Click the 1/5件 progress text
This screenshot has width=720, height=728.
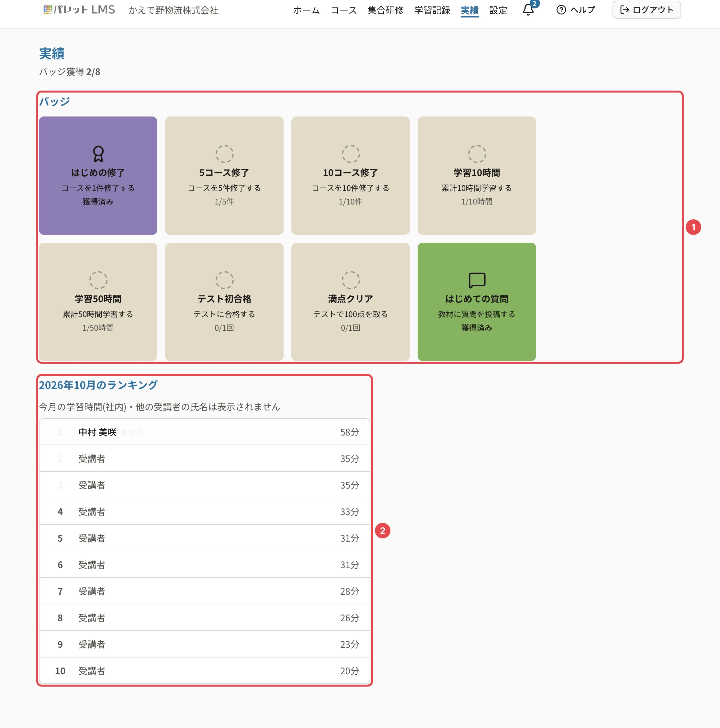coord(224,202)
